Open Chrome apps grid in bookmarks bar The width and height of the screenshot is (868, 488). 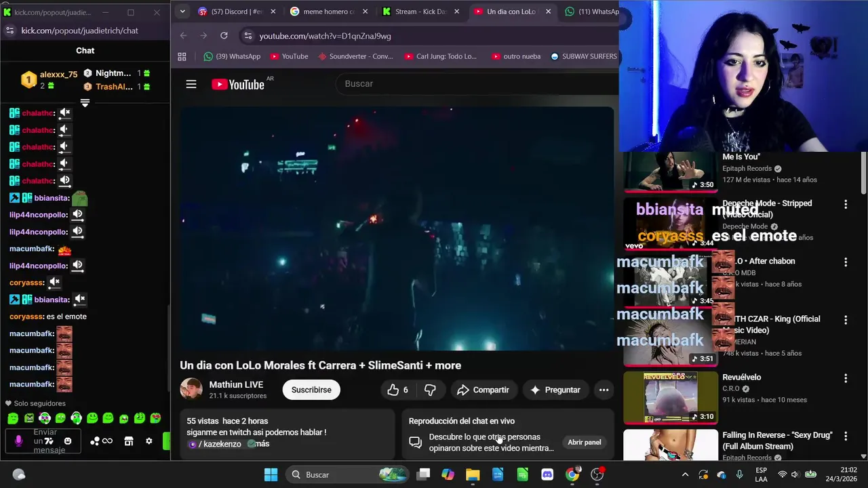pos(182,56)
